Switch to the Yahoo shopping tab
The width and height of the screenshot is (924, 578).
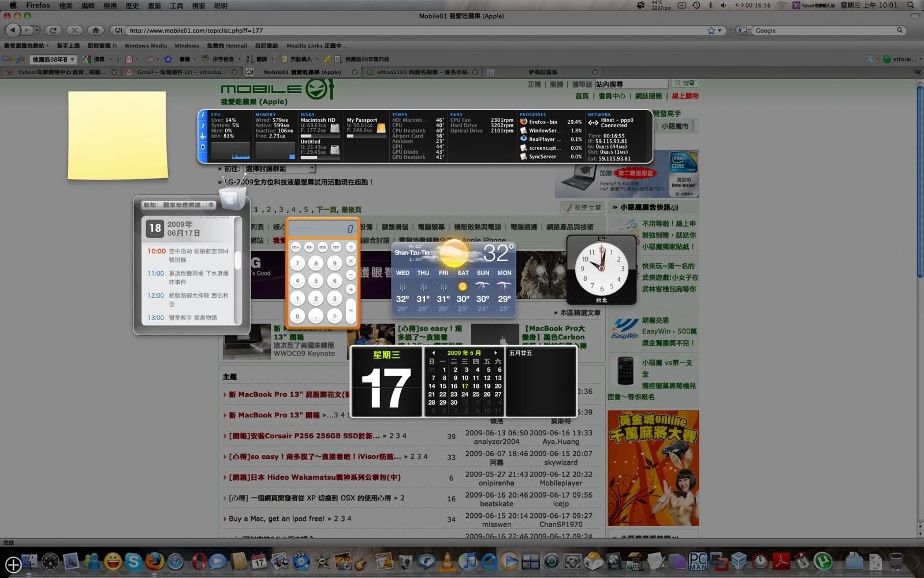60,72
